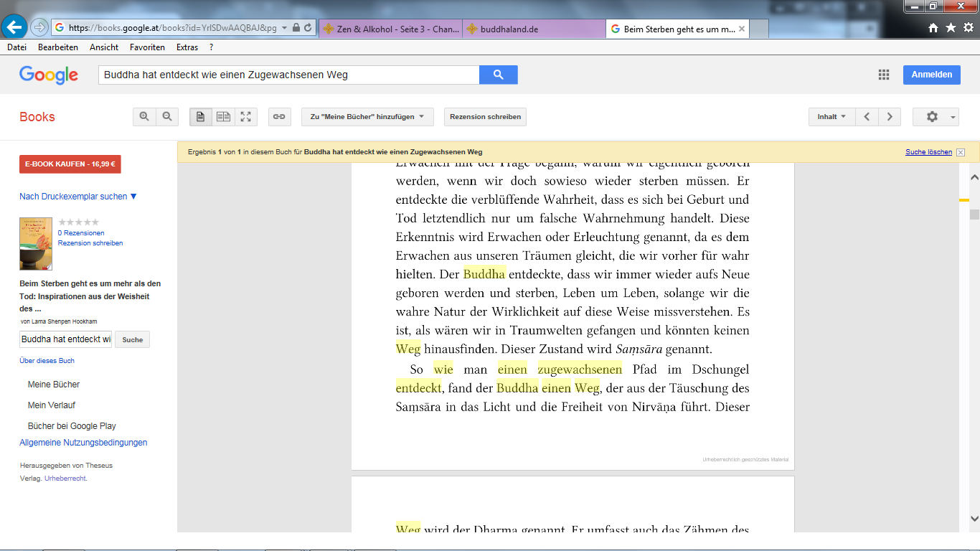Copy book link via chain link icon
Screen dimensions: 980x551
coord(279,116)
